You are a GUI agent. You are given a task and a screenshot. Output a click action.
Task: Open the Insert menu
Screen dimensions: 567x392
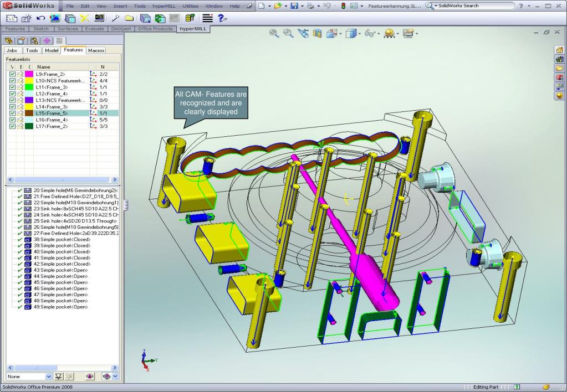click(120, 6)
